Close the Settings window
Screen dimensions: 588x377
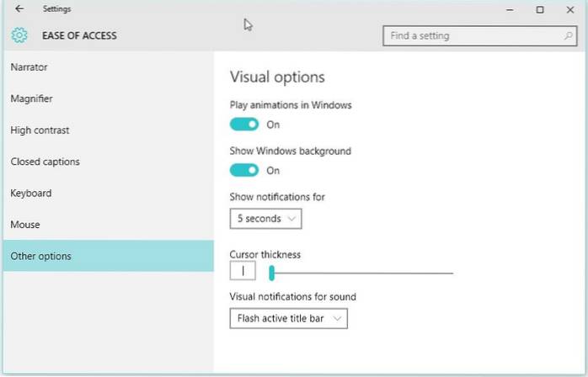[570, 9]
